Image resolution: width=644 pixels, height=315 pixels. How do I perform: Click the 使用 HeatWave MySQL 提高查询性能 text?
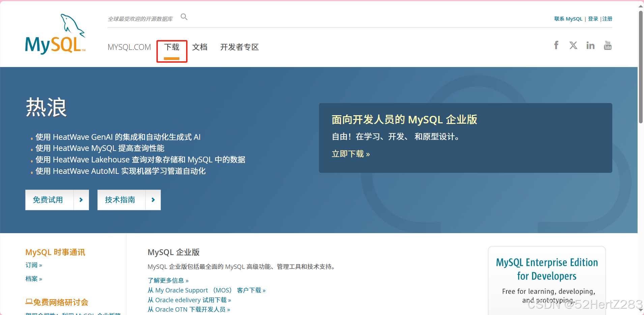[100, 148]
